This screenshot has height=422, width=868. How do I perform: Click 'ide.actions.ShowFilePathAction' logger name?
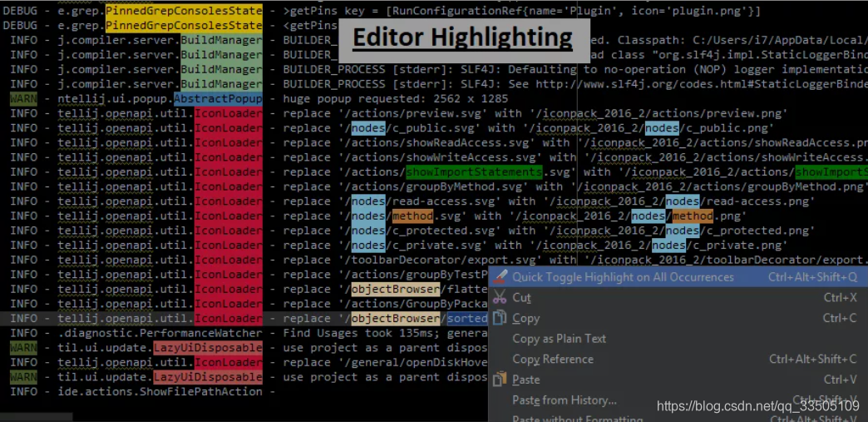pos(160,391)
